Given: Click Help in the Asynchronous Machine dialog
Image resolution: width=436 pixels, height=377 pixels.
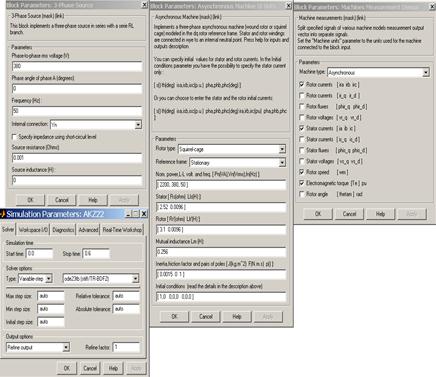Looking at the screenshot, I should point(237,317).
